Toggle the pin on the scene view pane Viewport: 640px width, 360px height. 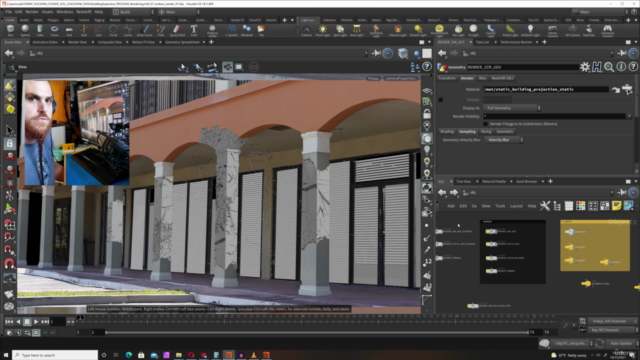coord(376,53)
